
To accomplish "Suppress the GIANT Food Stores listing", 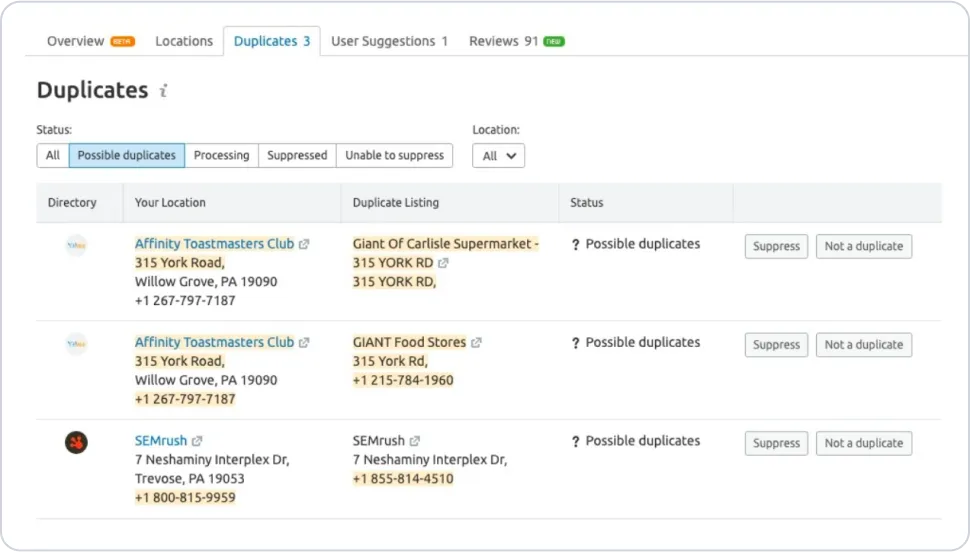I will [776, 345].
